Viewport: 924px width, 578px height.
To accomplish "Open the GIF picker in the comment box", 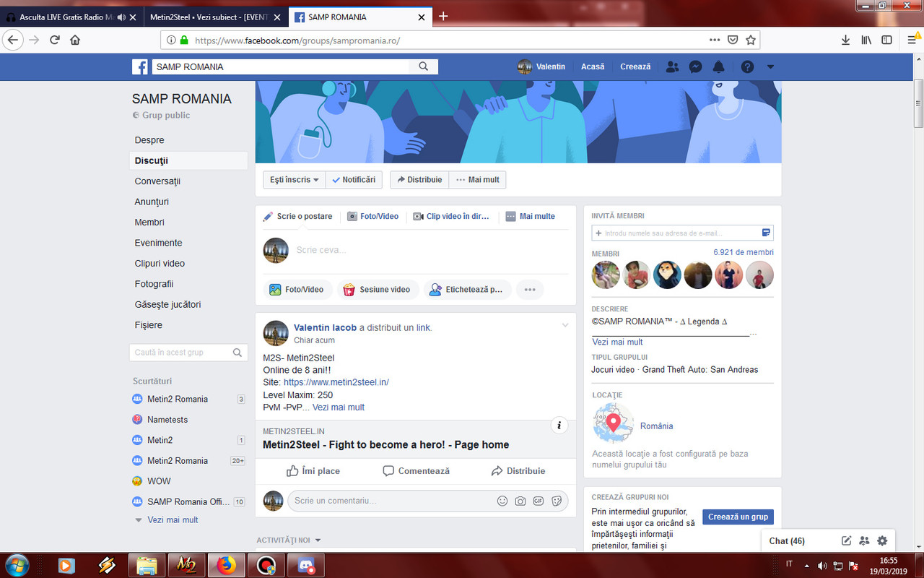I will click(x=539, y=501).
